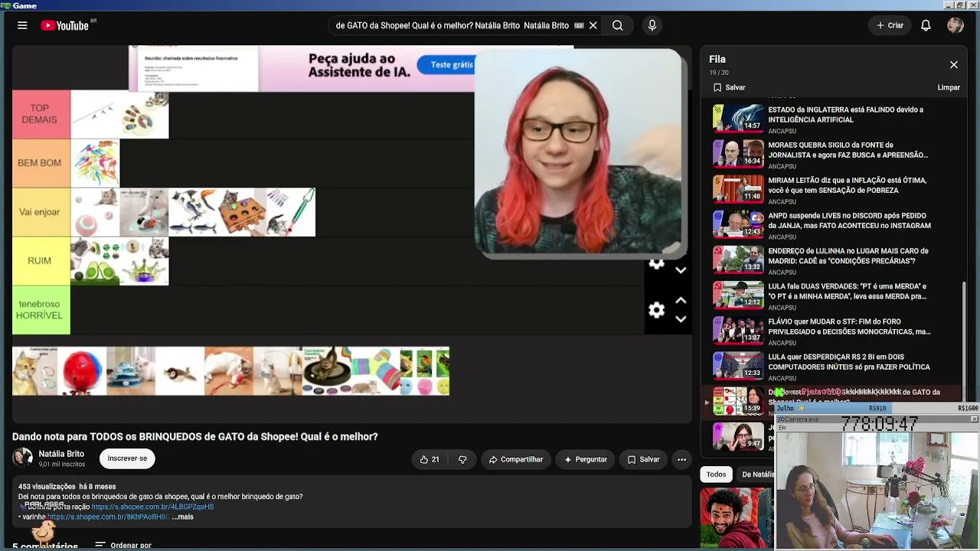
Task: Open Natália Brito's channel avatar
Action: [x=22, y=458]
